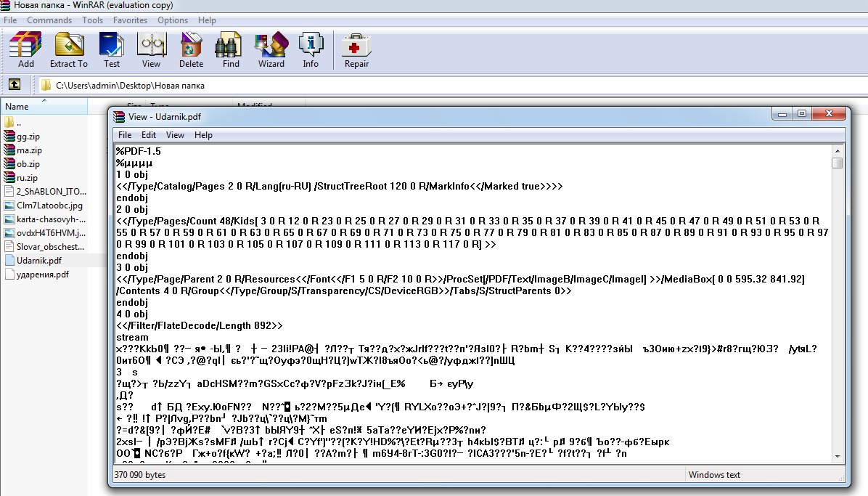Open File menu in viewer window

[x=125, y=134]
